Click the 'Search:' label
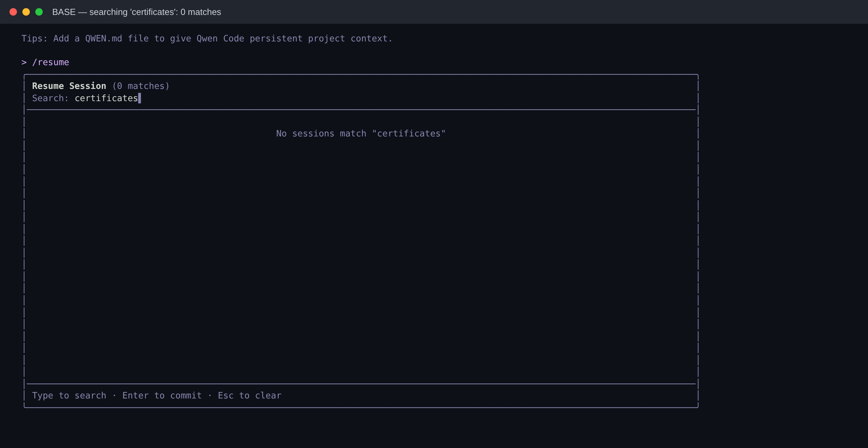Screen dimensions: 868x448 coord(50,98)
